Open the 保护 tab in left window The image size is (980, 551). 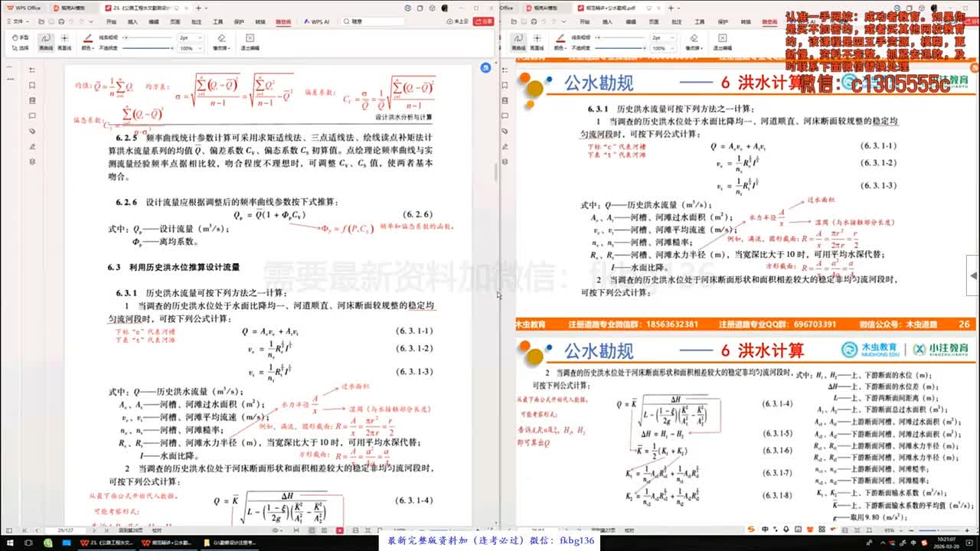[239, 21]
